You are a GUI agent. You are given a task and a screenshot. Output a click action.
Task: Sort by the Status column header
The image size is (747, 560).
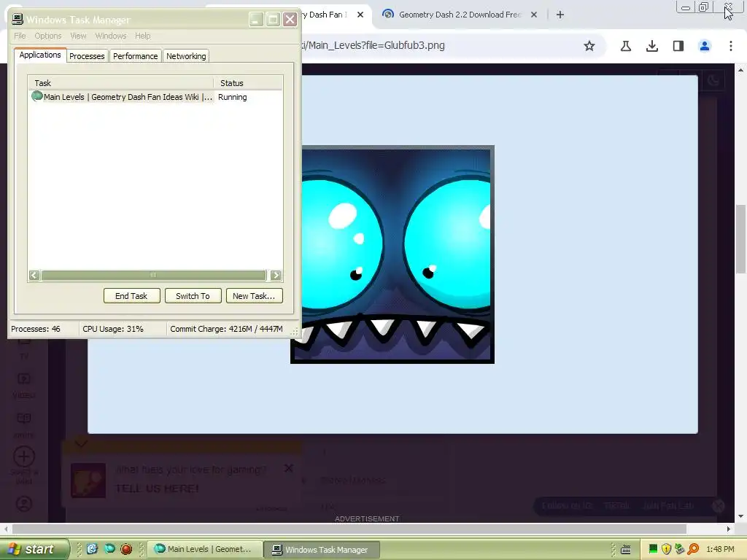(248, 83)
